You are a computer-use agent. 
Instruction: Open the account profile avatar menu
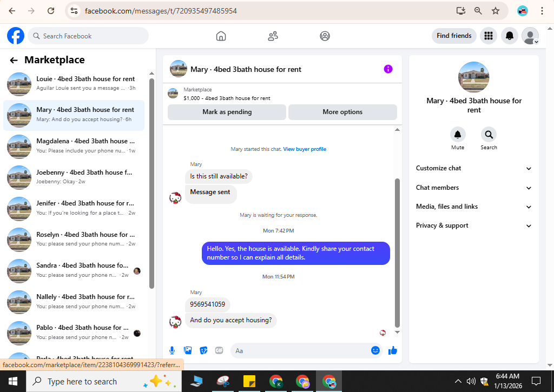(530, 36)
